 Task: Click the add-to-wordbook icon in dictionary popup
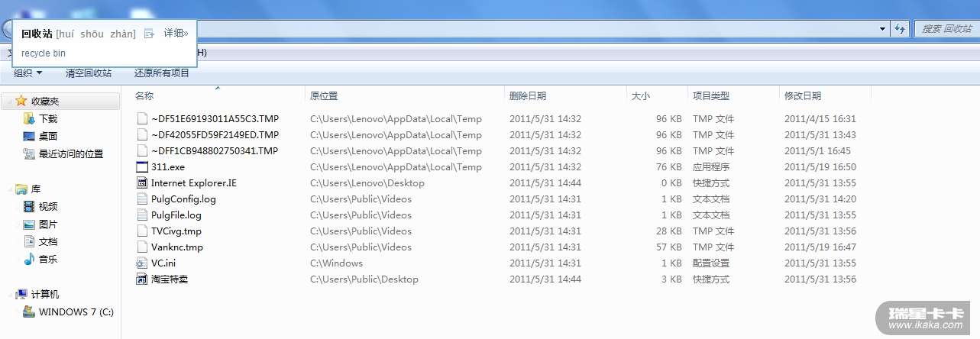click(150, 34)
